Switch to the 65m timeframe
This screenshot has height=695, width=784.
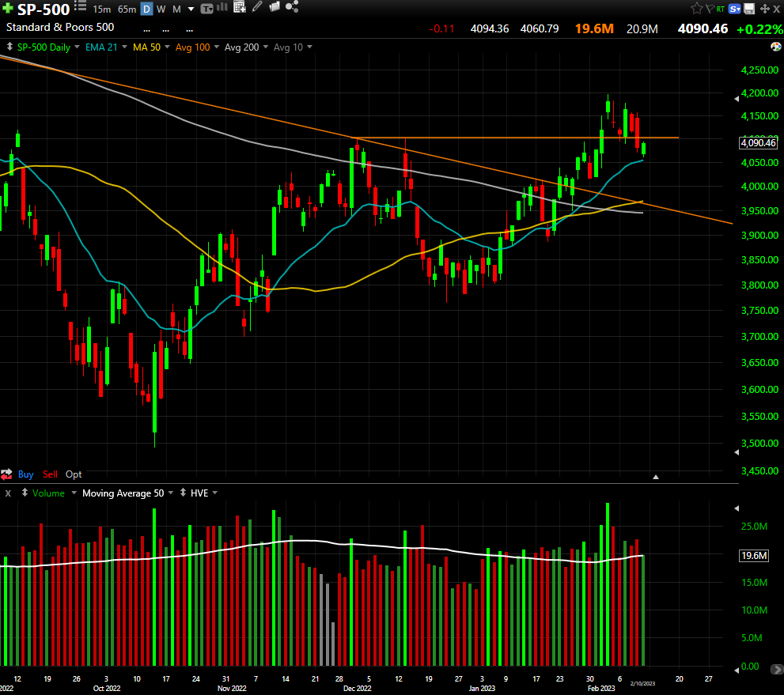tap(127, 9)
